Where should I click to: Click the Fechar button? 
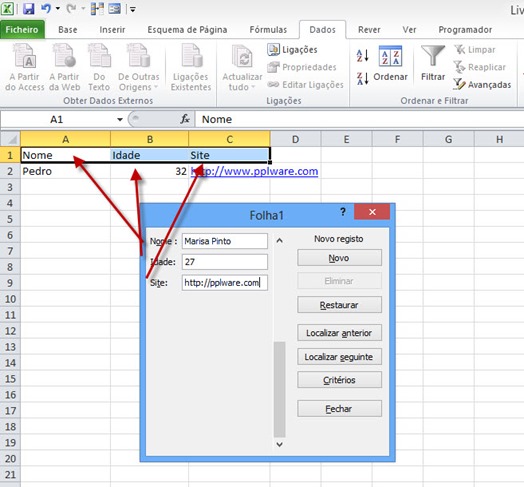pos(339,408)
